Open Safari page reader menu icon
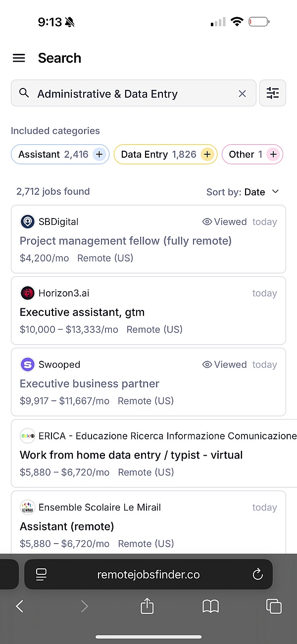 coord(41,574)
